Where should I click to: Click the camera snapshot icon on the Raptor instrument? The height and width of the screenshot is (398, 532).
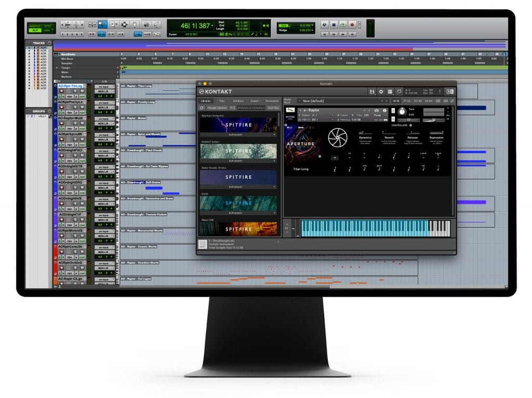pyautogui.click(x=377, y=110)
